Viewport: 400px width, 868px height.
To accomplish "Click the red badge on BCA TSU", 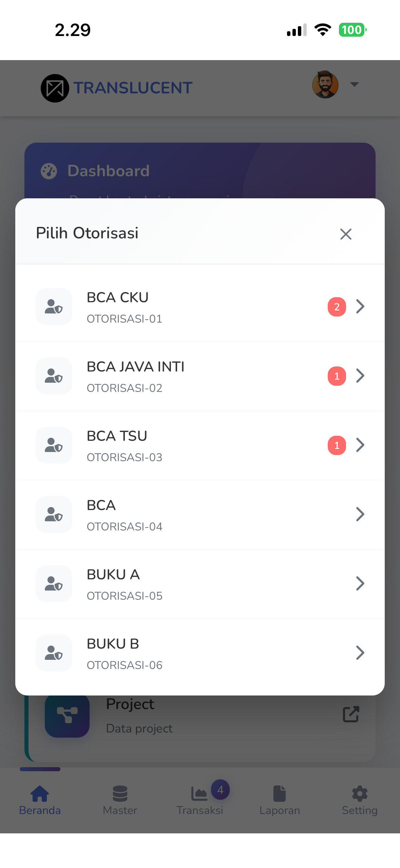I will (337, 445).
